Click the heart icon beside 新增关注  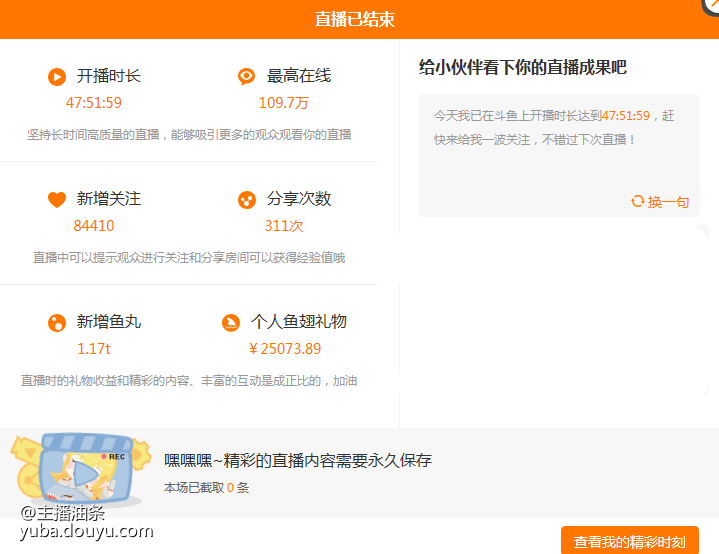coord(57,199)
